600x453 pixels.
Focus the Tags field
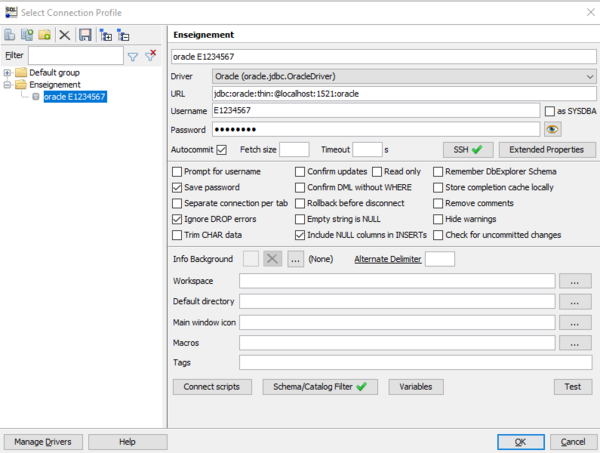tap(416, 362)
